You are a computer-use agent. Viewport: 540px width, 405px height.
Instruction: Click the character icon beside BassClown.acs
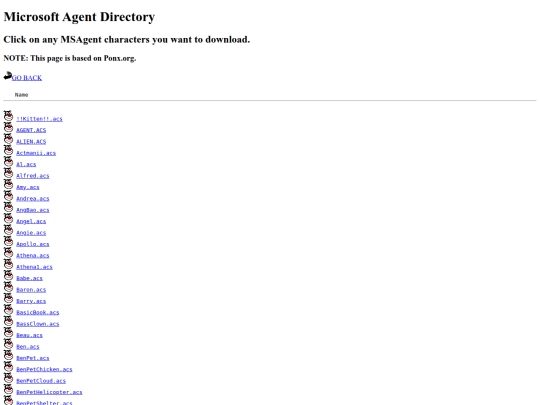tap(8, 321)
